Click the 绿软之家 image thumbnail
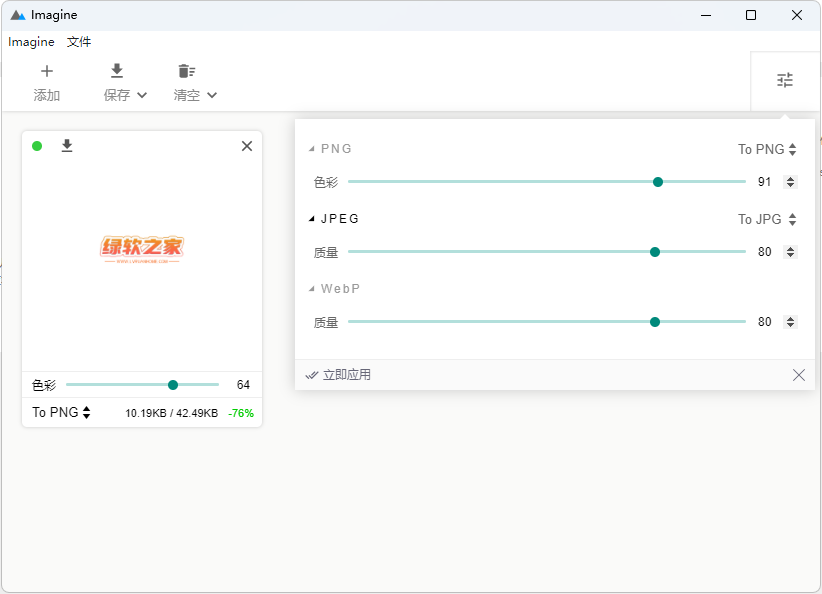Viewport: 822px width, 594px height. coord(142,248)
